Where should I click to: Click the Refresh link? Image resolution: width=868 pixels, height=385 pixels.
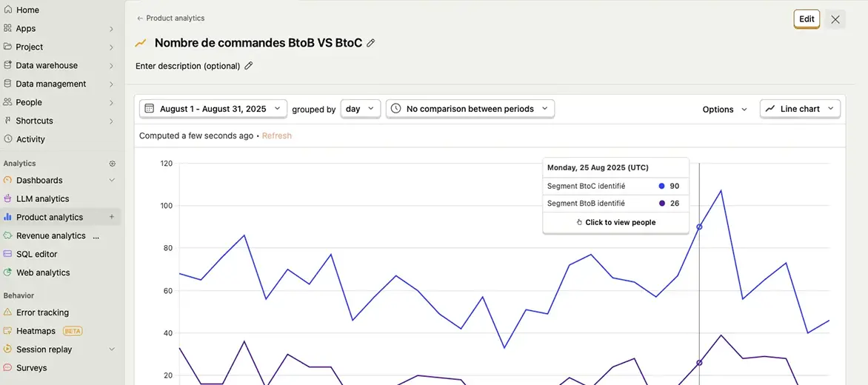click(277, 135)
